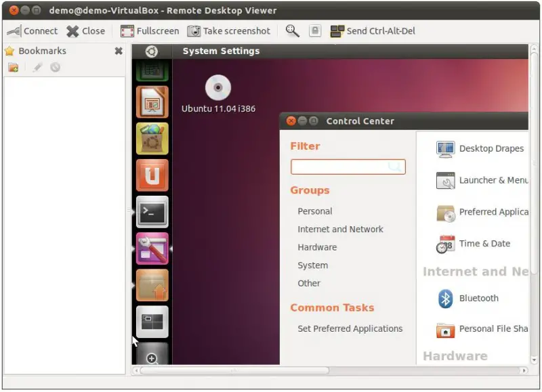Click the Connect toolbar button
This screenshot has width=542, height=392.
tap(32, 31)
